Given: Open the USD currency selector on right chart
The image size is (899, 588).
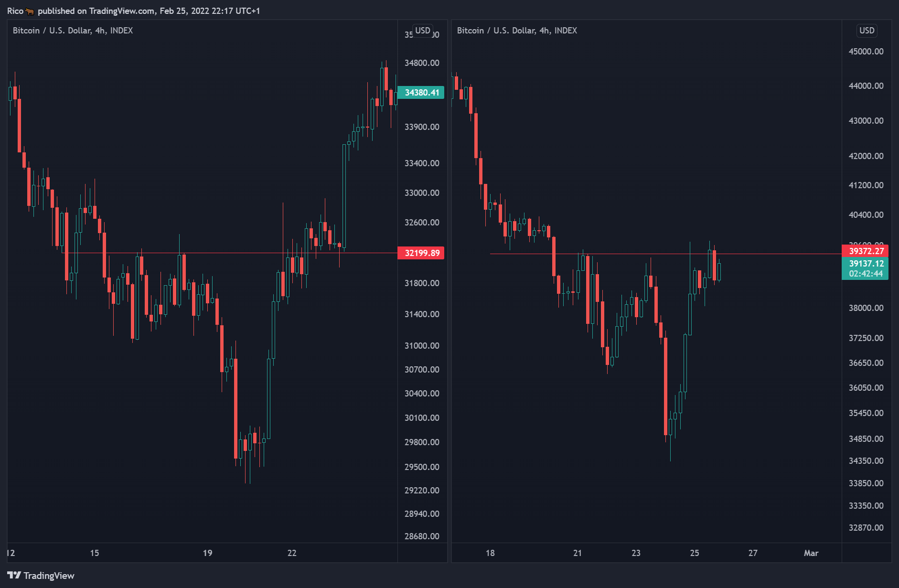Looking at the screenshot, I should tap(867, 31).
